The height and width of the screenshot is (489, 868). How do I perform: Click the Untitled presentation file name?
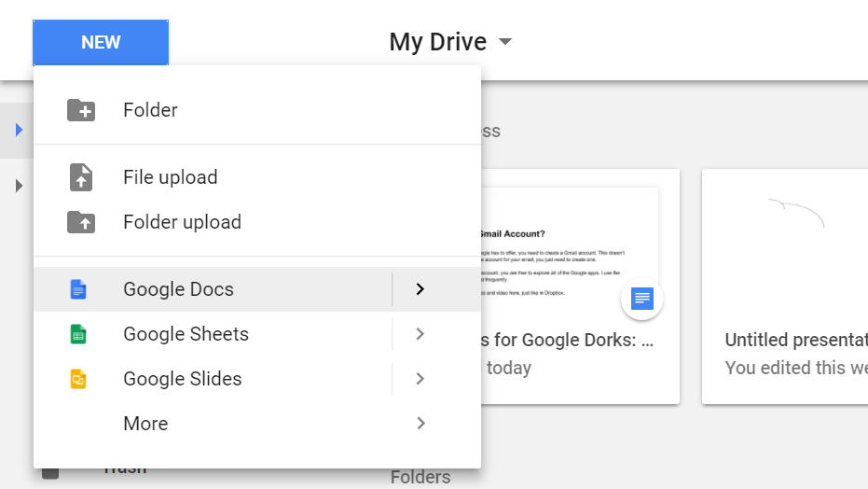pyautogui.click(x=796, y=340)
